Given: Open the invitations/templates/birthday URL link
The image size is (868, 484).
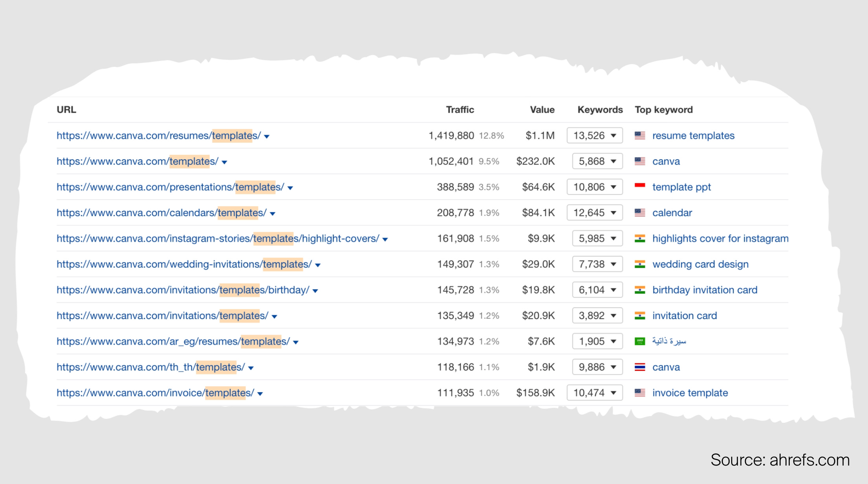Looking at the screenshot, I should (183, 290).
